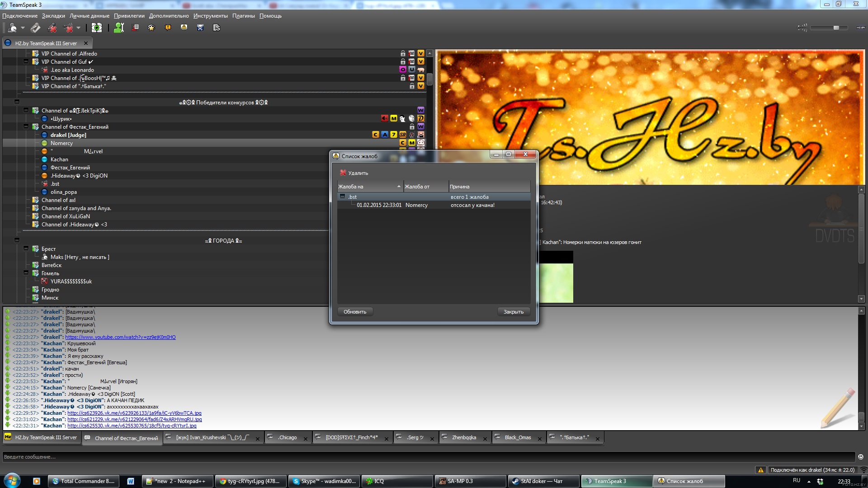Image resolution: width=868 pixels, height=488 pixels.
Task: Open the connect icon dropdown arrow
Action: click(x=23, y=28)
